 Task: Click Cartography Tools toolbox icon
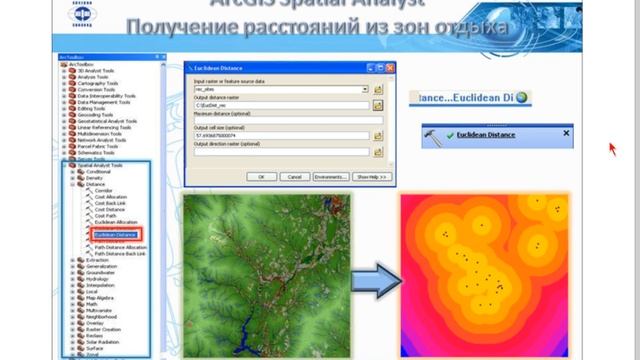pyautogui.click(x=72, y=83)
